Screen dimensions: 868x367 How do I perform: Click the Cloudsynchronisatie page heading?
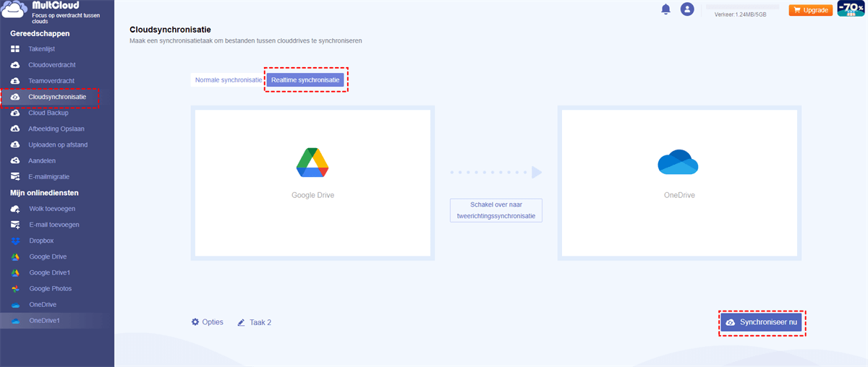(x=170, y=30)
